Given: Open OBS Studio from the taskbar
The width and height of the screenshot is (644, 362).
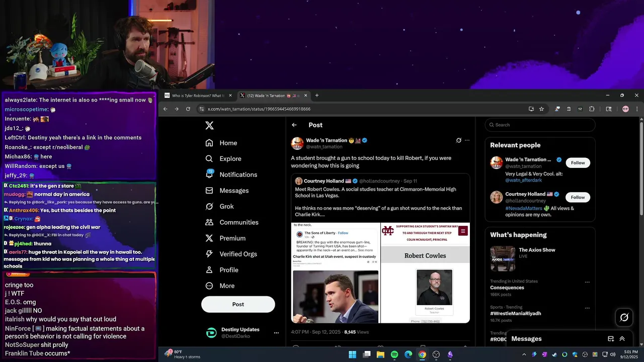Looking at the screenshot, I should coord(436,354).
